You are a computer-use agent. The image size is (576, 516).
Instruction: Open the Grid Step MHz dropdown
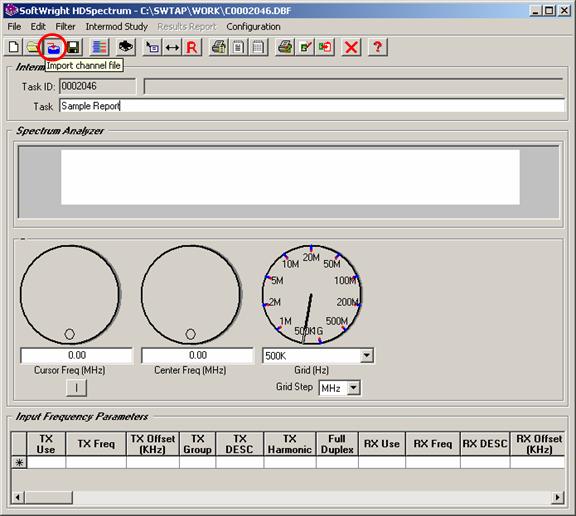(x=353, y=387)
